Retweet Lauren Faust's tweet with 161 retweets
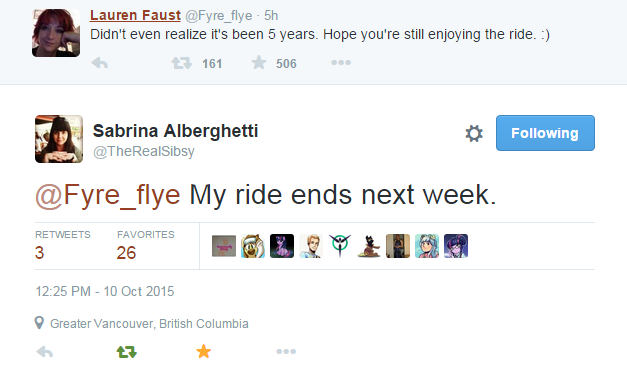The height and width of the screenshot is (385, 627). (x=182, y=63)
